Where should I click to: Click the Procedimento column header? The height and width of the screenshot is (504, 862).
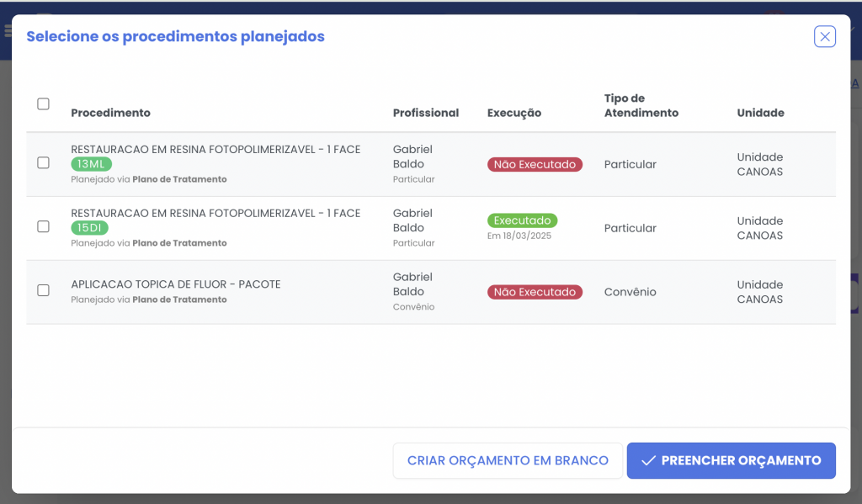[x=110, y=113]
